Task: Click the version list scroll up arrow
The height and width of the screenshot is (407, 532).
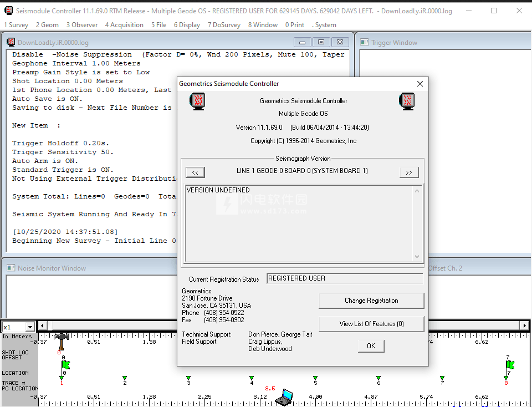Action: (x=417, y=191)
